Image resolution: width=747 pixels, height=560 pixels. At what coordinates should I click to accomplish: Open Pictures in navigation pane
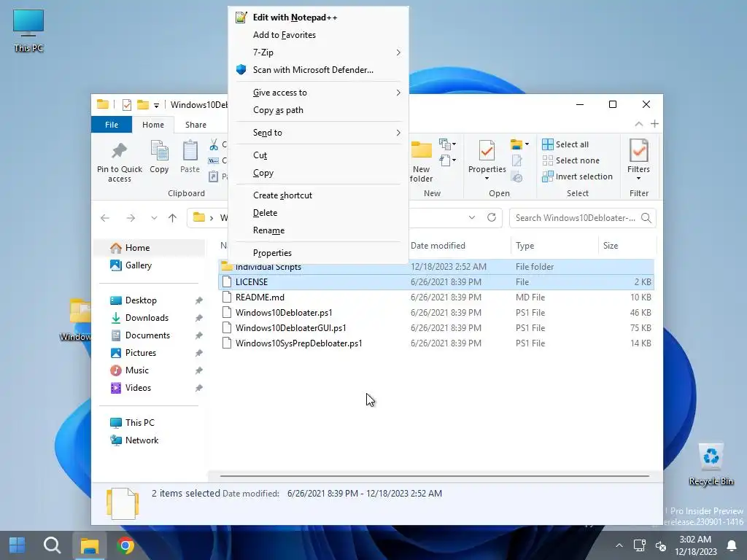click(x=150, y=353)
